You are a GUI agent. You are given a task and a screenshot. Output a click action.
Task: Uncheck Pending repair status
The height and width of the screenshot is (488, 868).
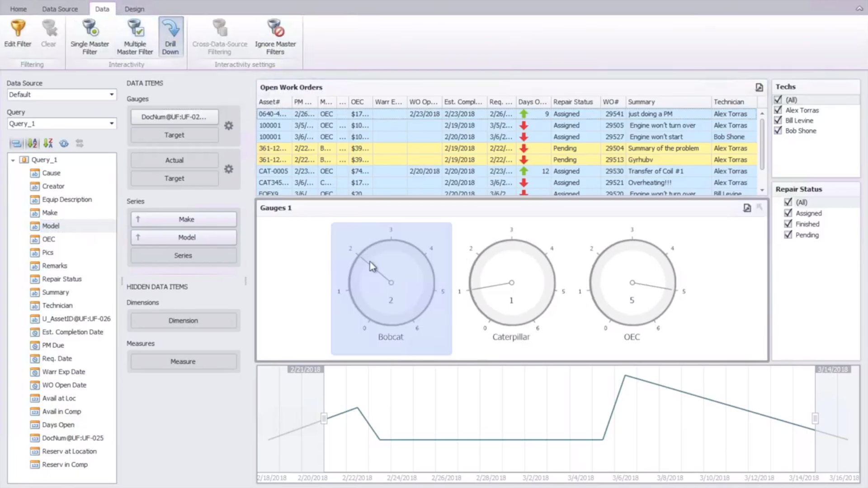point(788,235)
